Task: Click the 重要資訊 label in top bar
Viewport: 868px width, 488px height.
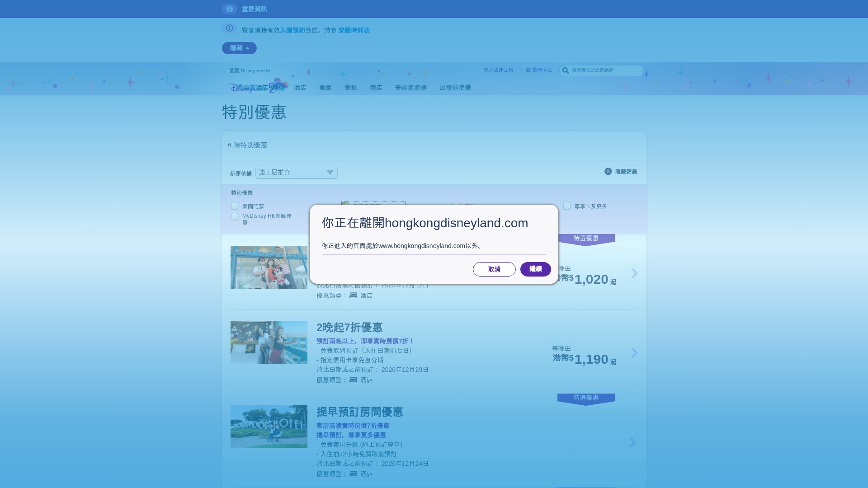Action: click(255, 9)
